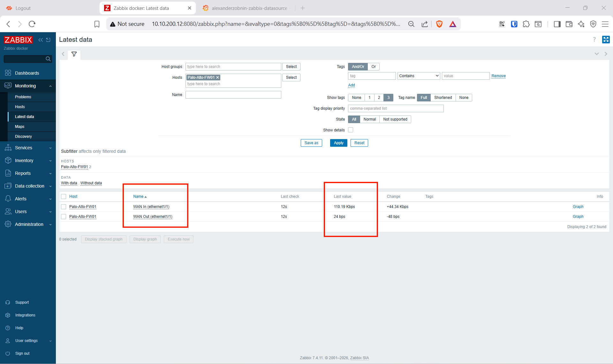Open a new browser tab

tap(303, 8)
